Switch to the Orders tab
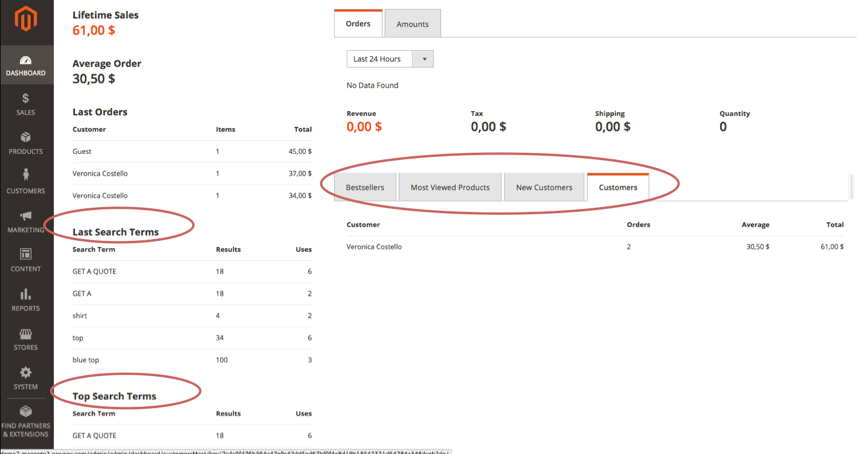 [x=358, y=24]
